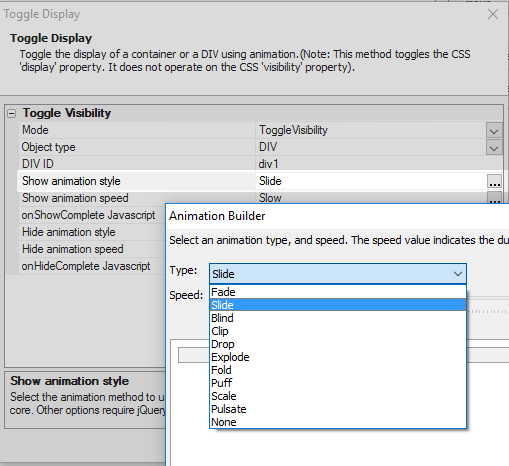This screenshot has width=509, height=466.
Task: Click ellipsis button for Show animation speed
Action: 494,198
